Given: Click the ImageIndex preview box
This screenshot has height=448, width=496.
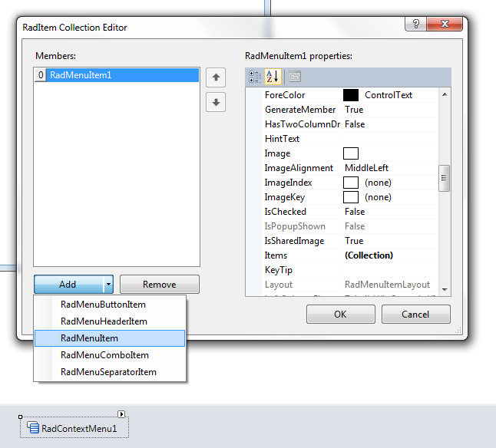Looking at the screenshot, I should (351, 183).
